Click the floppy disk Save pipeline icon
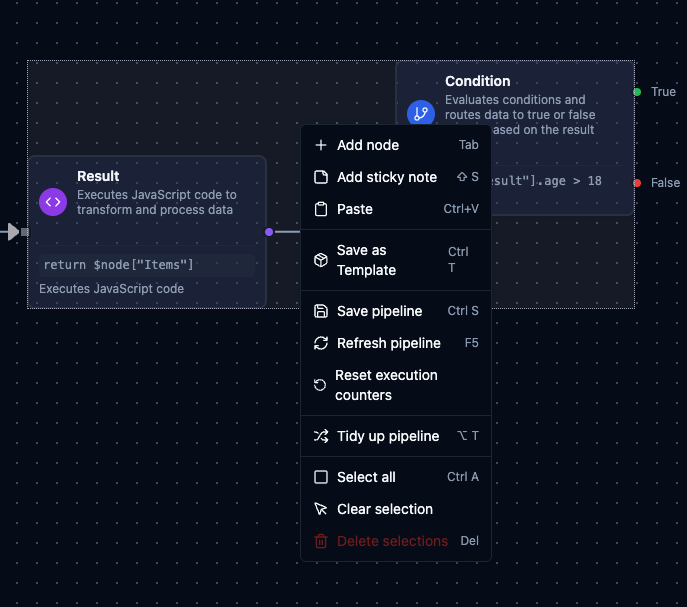The width and height of the screenshot is (687, 607). [x=321, y=311]
